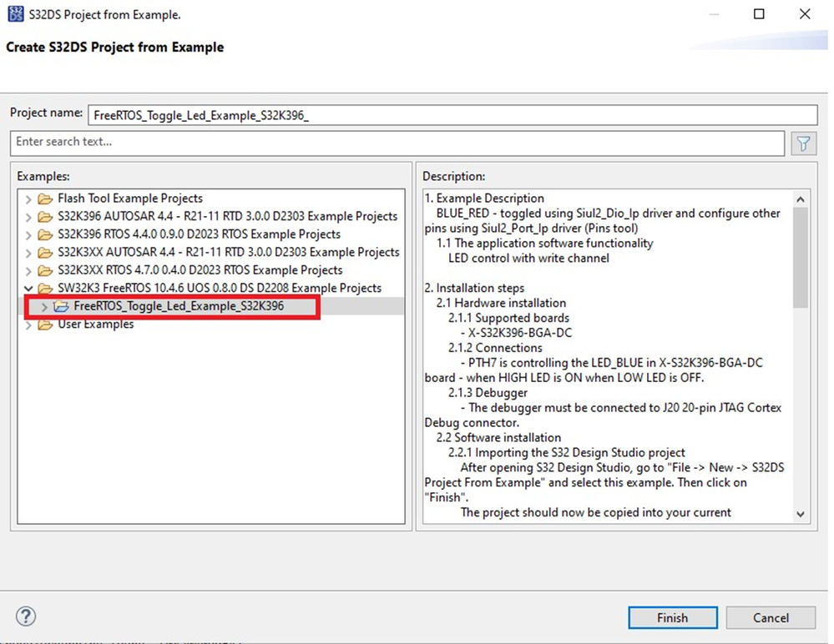Screen dimensions: 834x644
Task: Select S32K3XX AUTOSAR 4.4 - R21-11 RTD row
Action: [x=228, y=252]
